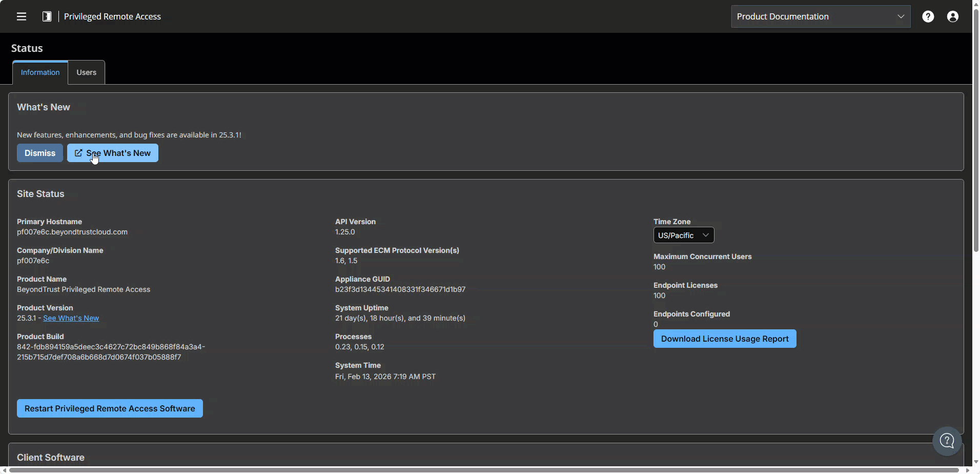Open the user account profile icon

coord(953,16)
